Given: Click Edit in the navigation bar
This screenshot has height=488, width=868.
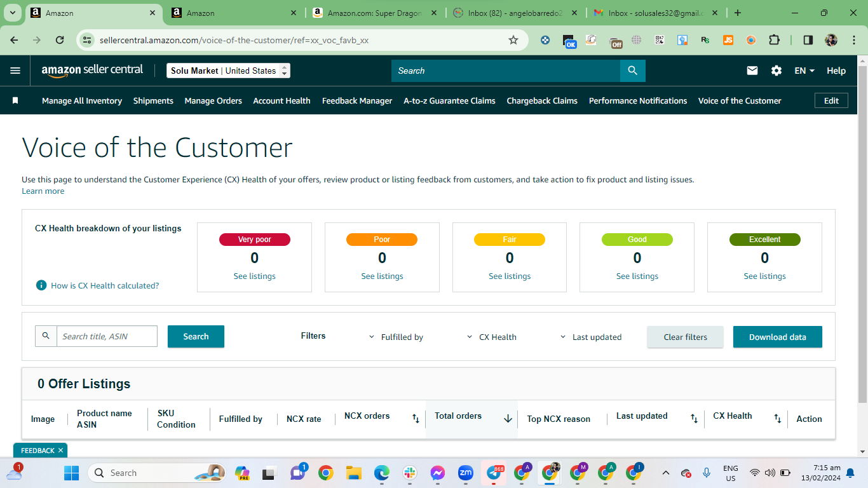Looking at the screenshot, I should (x=831, y=100).
